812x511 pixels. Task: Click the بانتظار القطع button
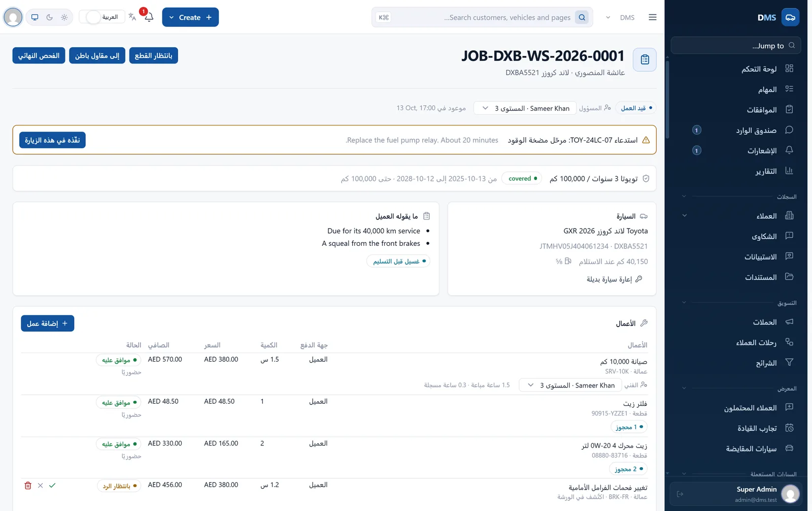[153, 55]
